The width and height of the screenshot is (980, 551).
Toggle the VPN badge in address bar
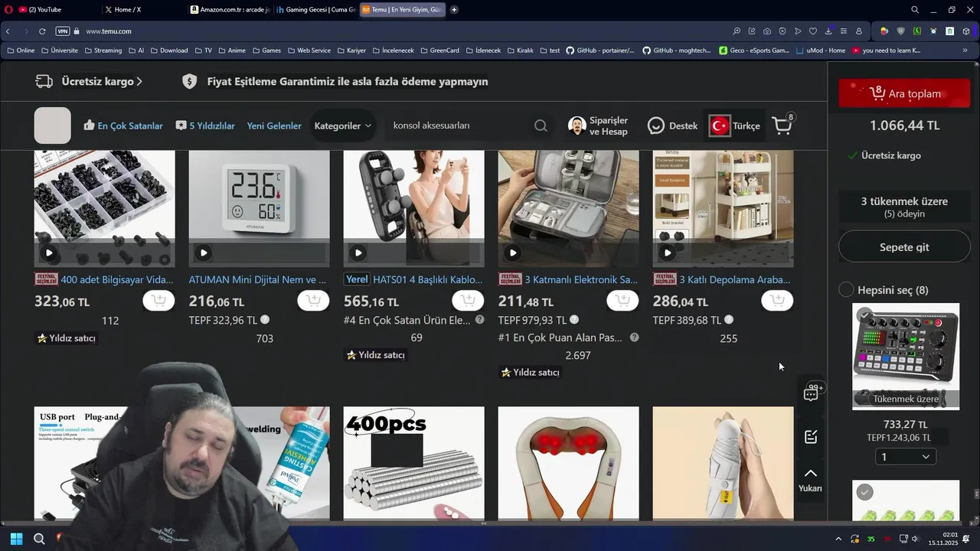pos(63,31)
